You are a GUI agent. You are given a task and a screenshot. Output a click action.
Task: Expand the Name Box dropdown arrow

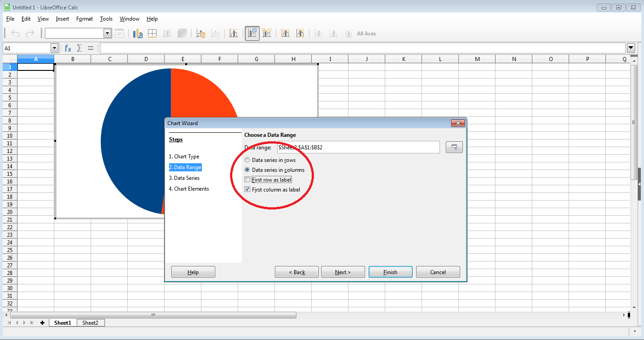(x=55, y=48)
